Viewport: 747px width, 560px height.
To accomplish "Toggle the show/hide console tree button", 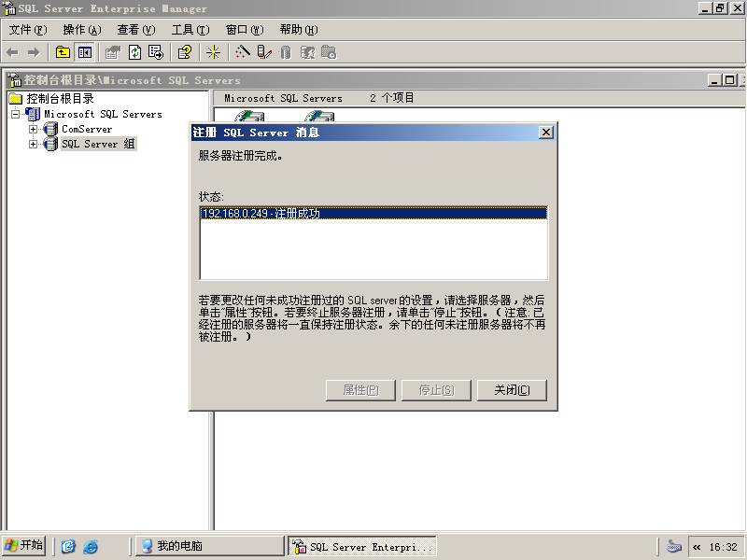I will point(85,52).
